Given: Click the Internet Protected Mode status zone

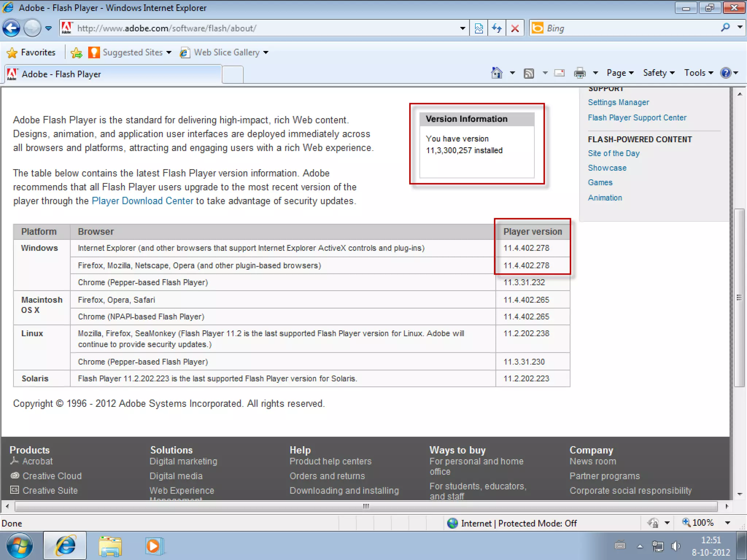Looking at the screenshot, I should point(512,524).
